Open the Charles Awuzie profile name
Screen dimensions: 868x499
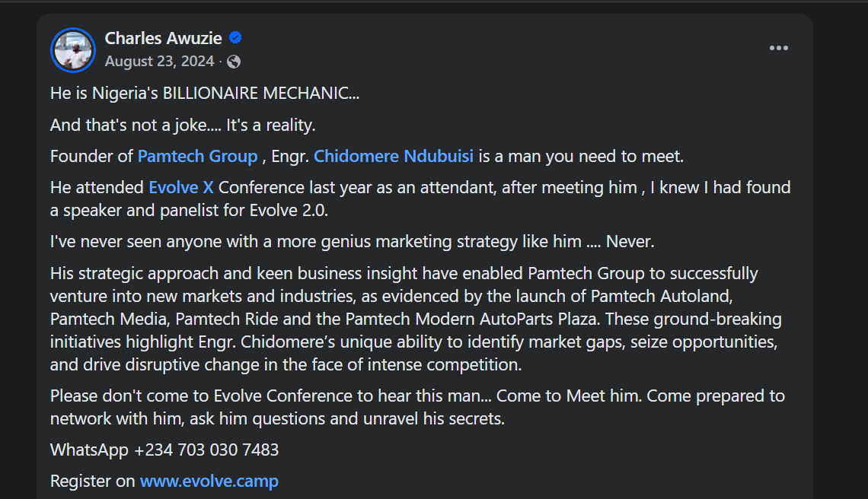tap(164, 38)
